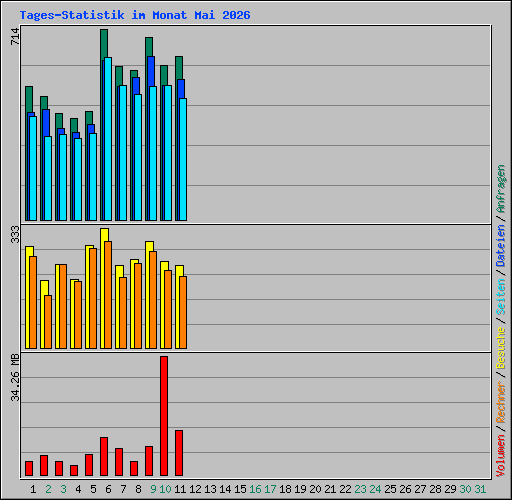Click day 31 on the x-axis
This screenshot has height=500, width=512.
tap(480, 489)
